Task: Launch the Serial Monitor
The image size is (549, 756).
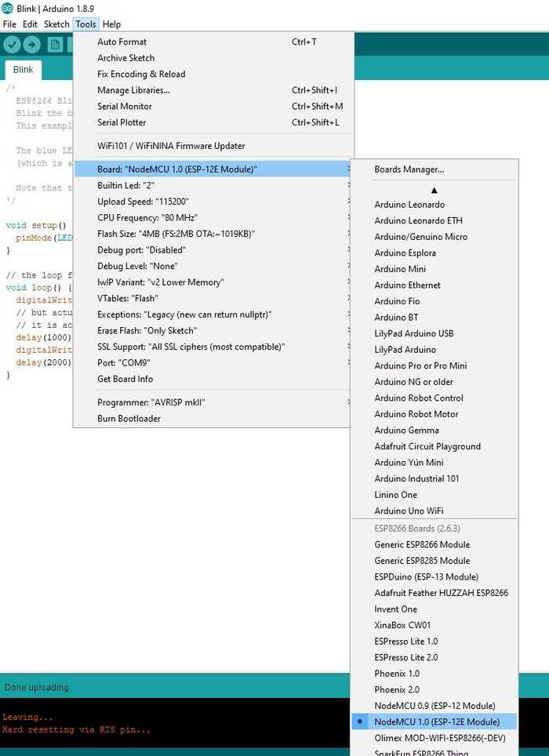Action: pos(213,107)
